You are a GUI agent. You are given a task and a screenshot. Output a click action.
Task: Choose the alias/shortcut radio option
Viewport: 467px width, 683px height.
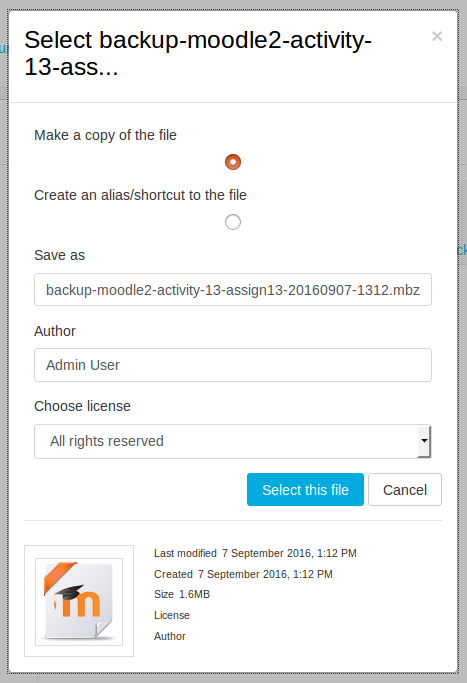click(233, 222)
